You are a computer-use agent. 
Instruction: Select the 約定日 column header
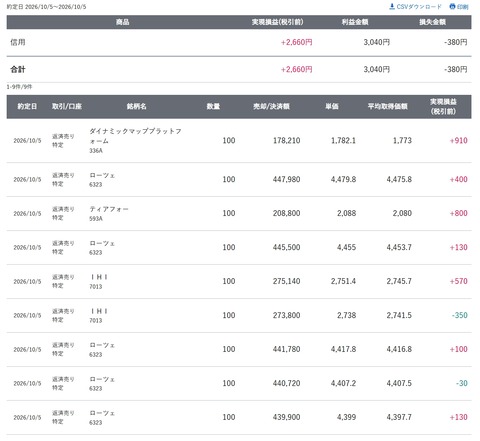27,106
